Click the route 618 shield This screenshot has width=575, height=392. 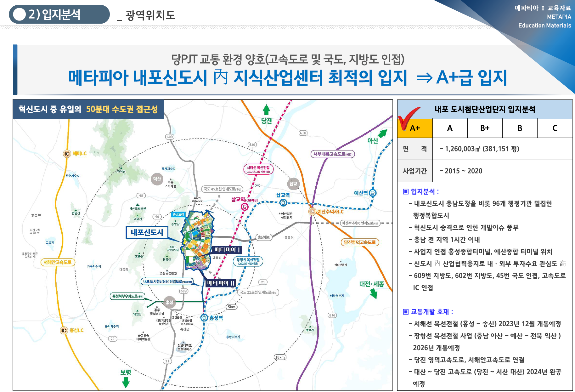pos(303,133)
